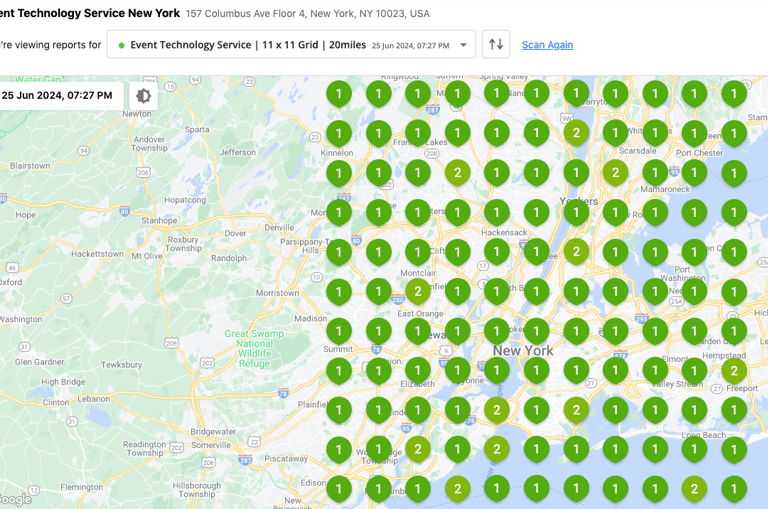
Task: Click the Hillsborough Township map label
Action: (196, 490)
